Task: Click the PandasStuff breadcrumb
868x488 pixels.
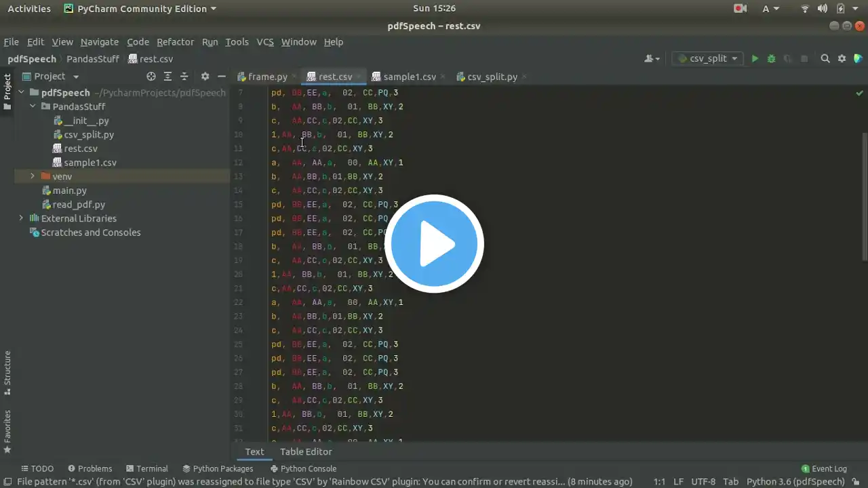Action: coord(93,59)
